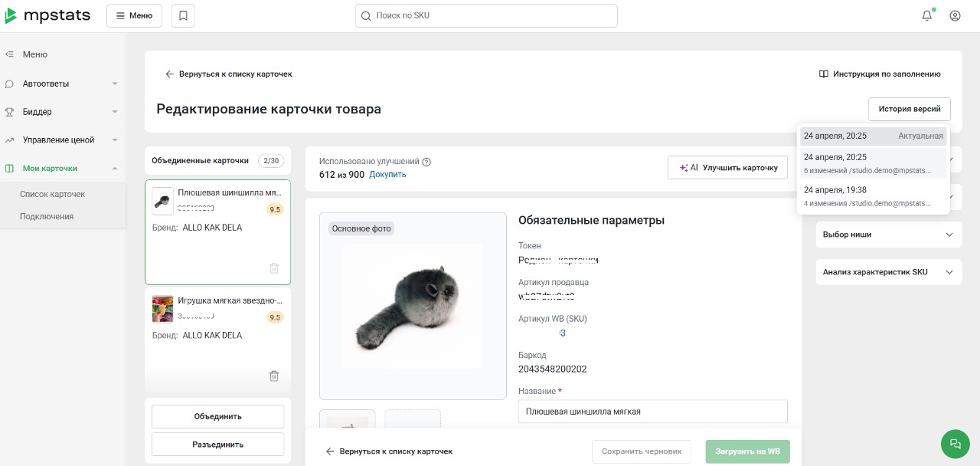Viewport: 980px width, 466px height.
Task: Click the book icon near Инструкция
Action: pyautogui.click(x=824, y=74)
